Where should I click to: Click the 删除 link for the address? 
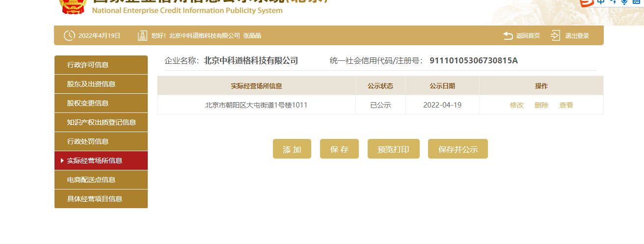[541, 105]
